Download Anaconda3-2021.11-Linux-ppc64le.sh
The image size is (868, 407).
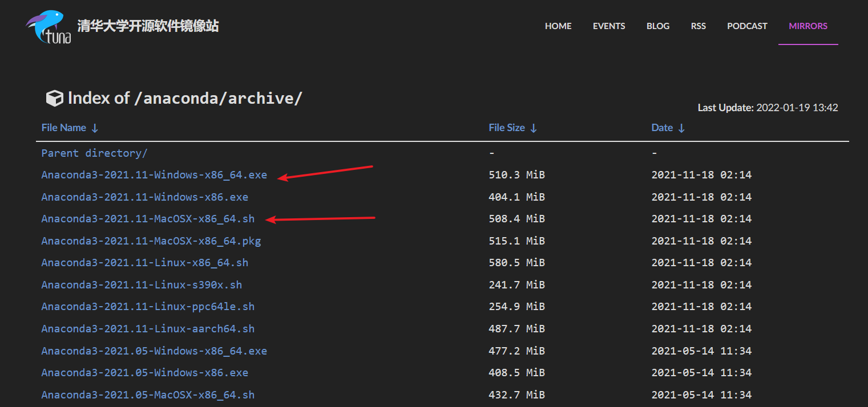point(148,307)
